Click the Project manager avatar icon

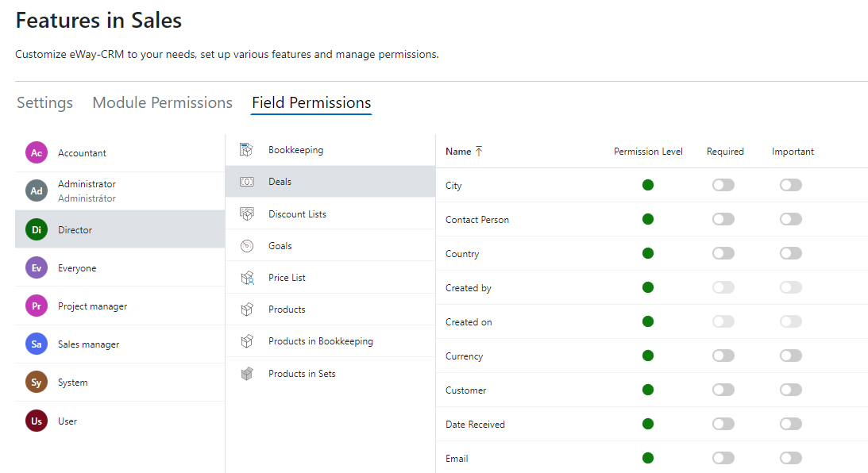point(37,306)
